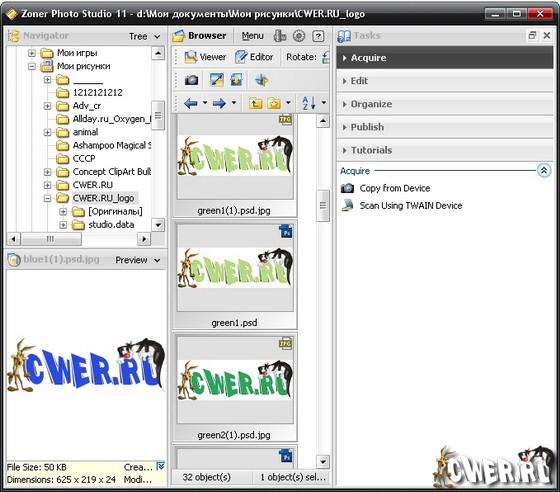Click the Tasks panel icon
This screenshot has height=492, width=560.
click(344, 36)
